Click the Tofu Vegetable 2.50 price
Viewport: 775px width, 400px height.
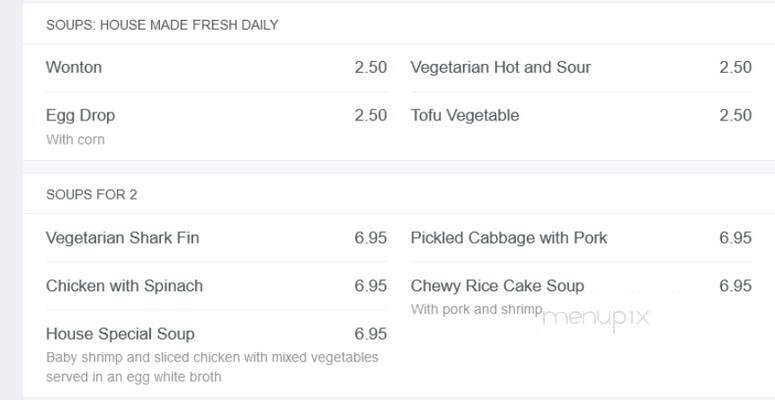pos(735,116)
